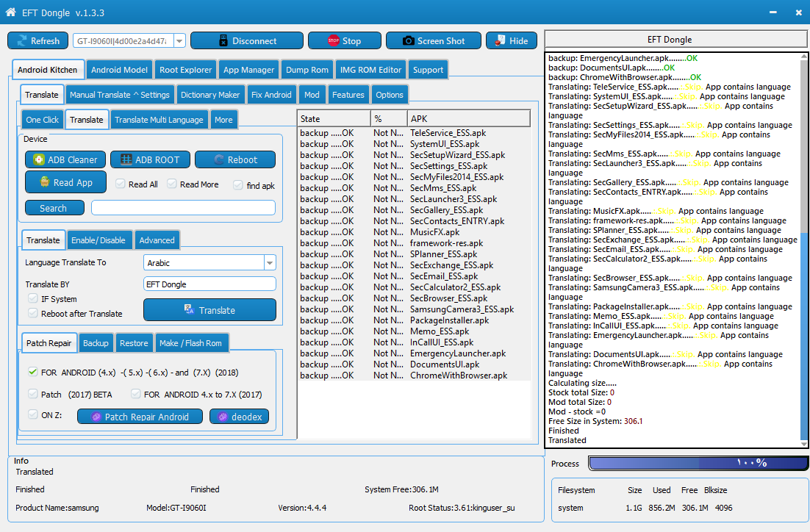Click the Patch Repair Android purple icon

click(x=96, y=417)
